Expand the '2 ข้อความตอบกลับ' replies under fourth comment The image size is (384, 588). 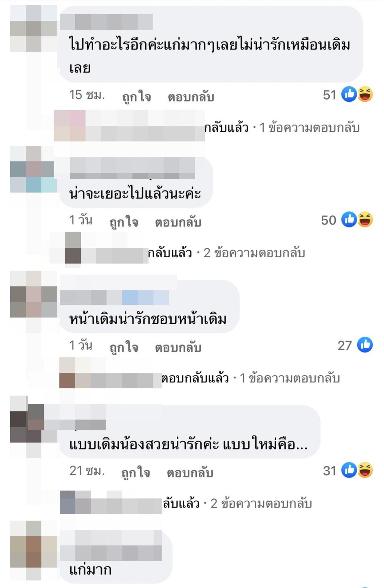point(261,503)
